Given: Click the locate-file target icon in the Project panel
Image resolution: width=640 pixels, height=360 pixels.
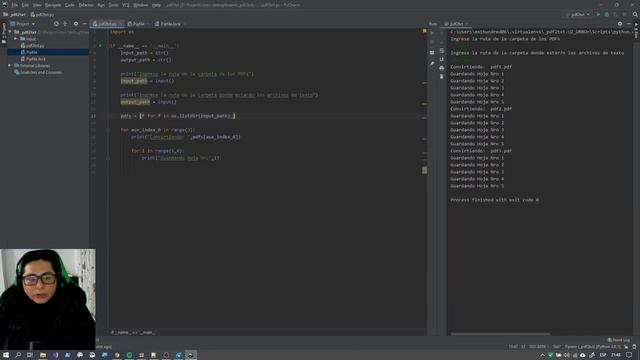Looking at the screenshot, I should click(x=56, y=24).
